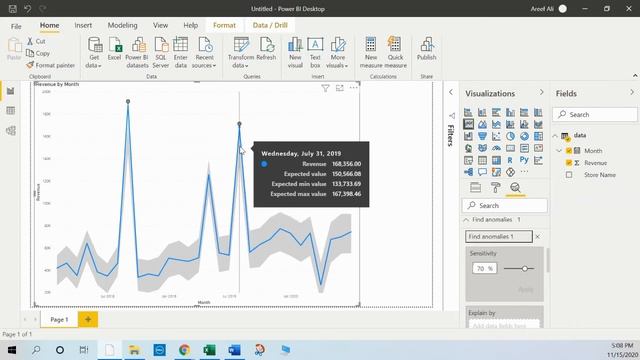640x360 pixels.
Task: Adjust the Sensitivity slider handle
Action: [525, 269]
